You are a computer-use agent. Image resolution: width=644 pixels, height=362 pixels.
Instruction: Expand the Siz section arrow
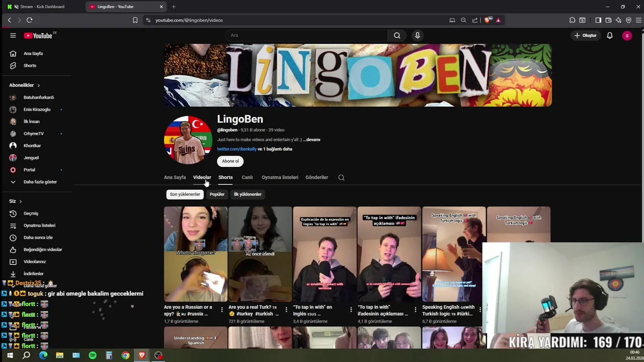pos(20,201)
